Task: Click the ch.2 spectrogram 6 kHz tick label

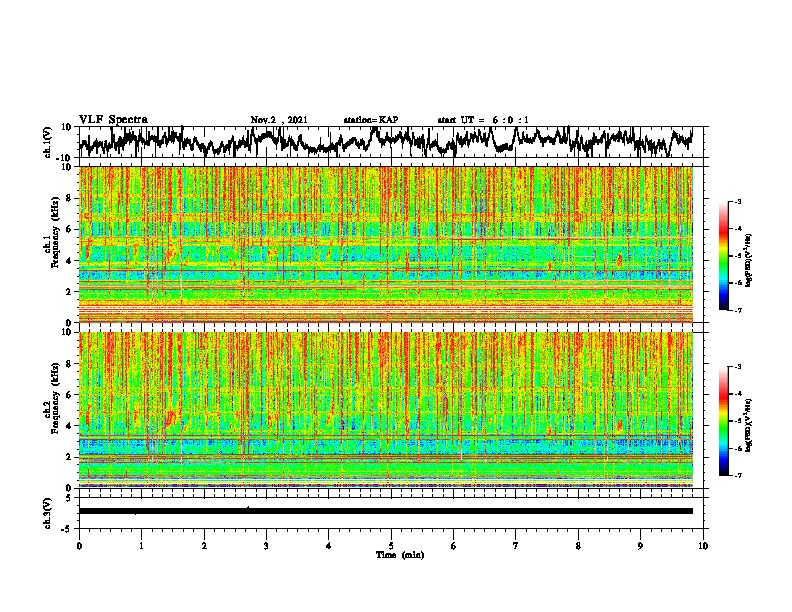Action: coord(69,394)
